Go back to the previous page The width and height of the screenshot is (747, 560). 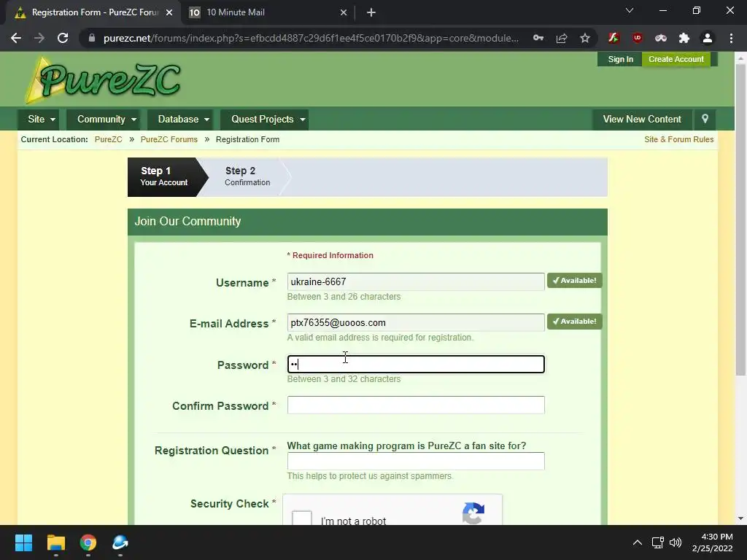(16, 38)
